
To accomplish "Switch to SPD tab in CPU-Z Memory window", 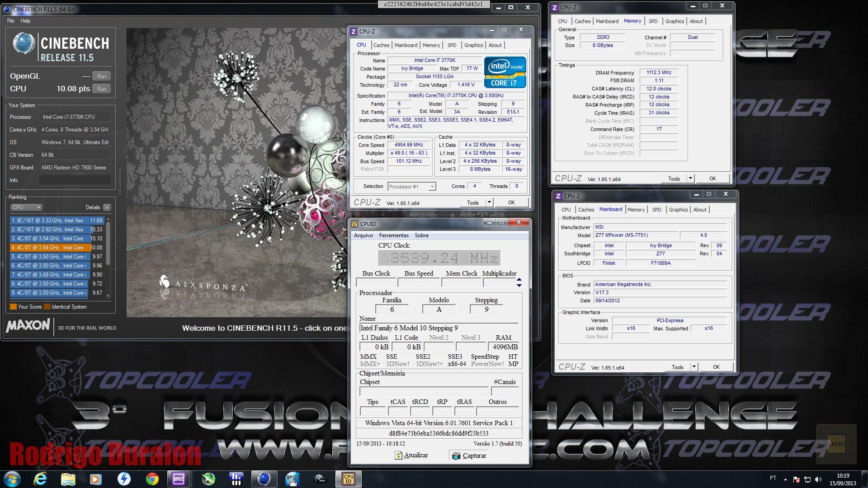I will pos(653,21).
